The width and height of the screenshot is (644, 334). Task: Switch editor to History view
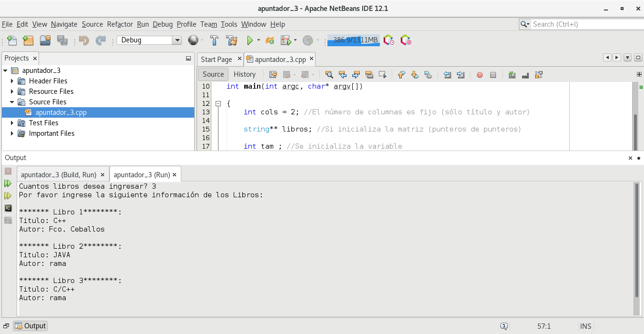[x=245, y=74]
